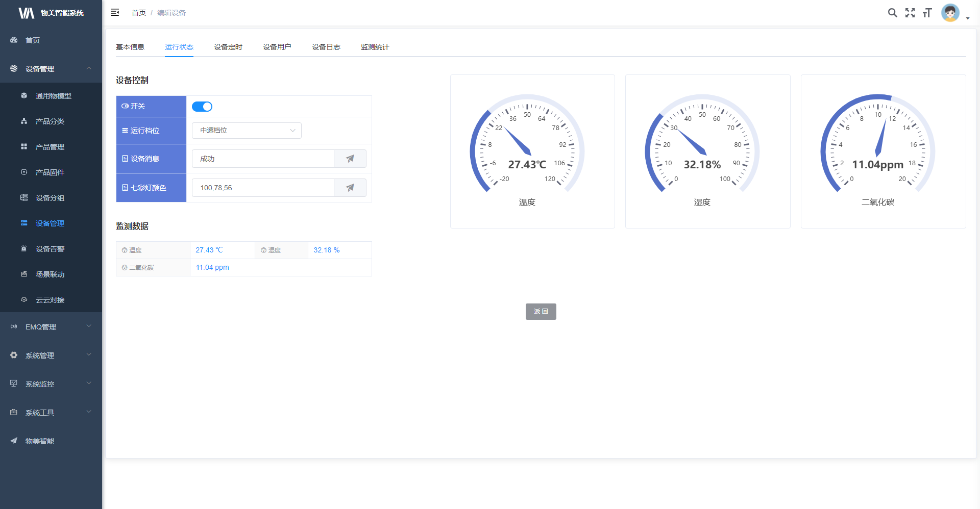Screen dimensions: 980x509
Task: Click the 物美智能系统 logo
Action: tap(51, 13)
